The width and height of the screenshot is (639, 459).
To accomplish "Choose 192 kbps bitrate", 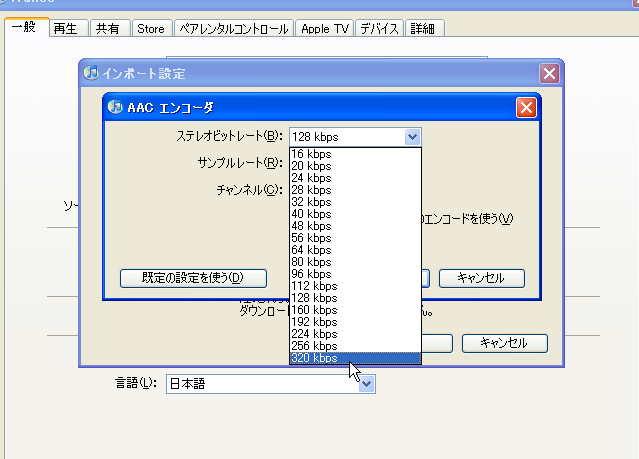I will 355,322.
